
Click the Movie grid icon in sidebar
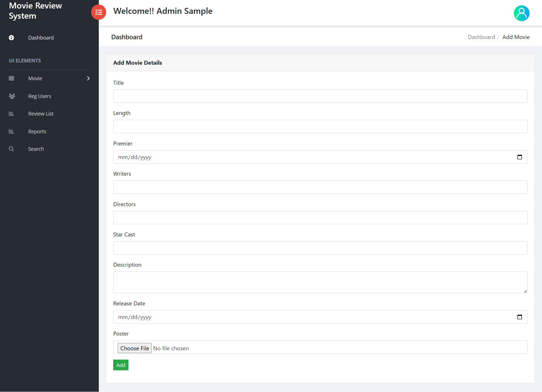point(11,78)
